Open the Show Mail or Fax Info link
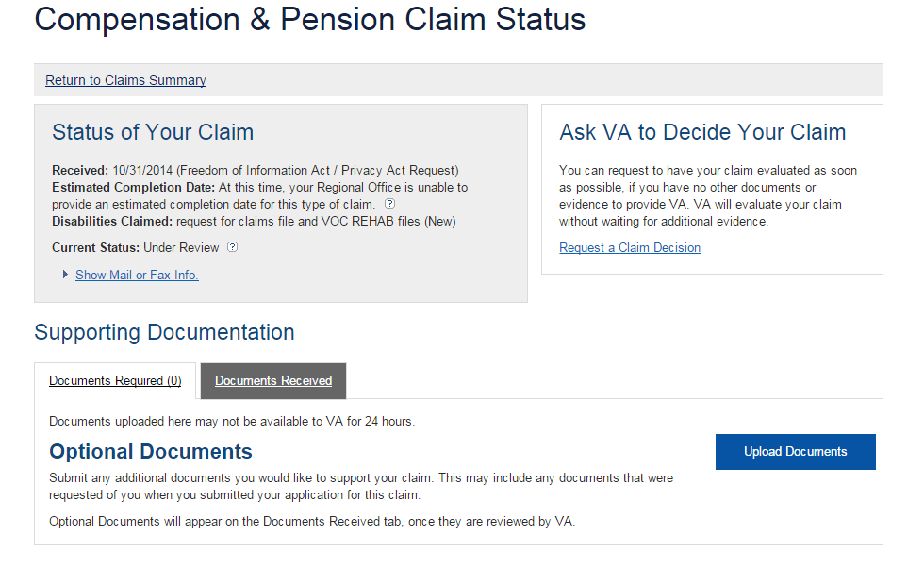 (137, 275)
